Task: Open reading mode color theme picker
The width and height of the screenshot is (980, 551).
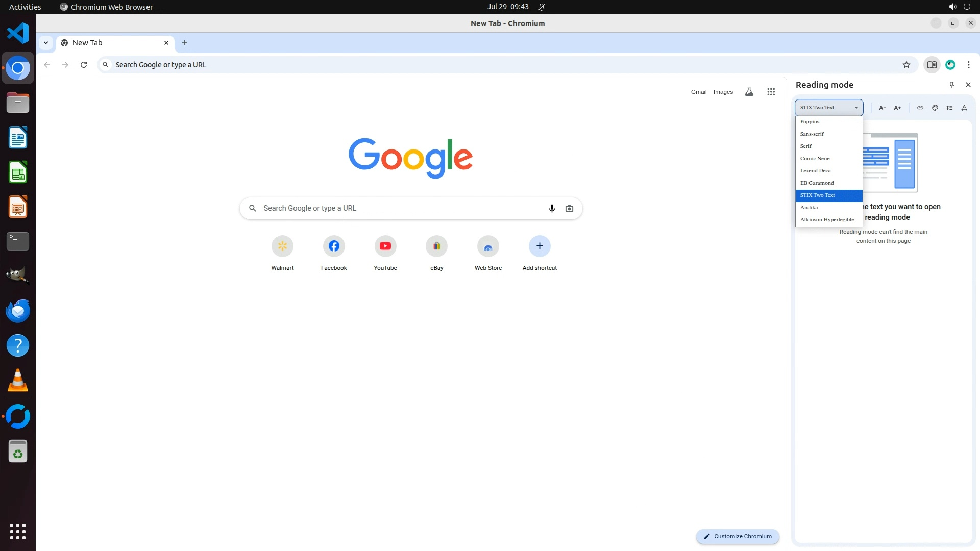Action: coord(935,108)
